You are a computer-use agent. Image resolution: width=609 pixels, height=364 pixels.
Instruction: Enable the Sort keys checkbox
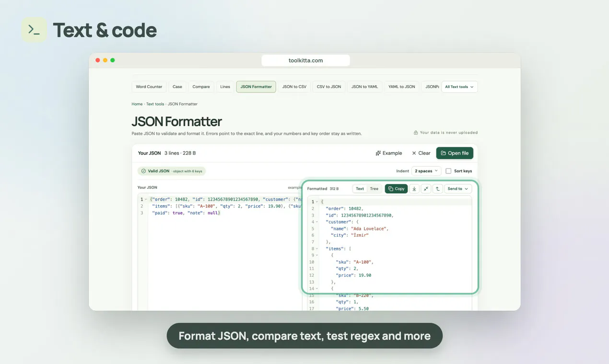coord(448,171)
